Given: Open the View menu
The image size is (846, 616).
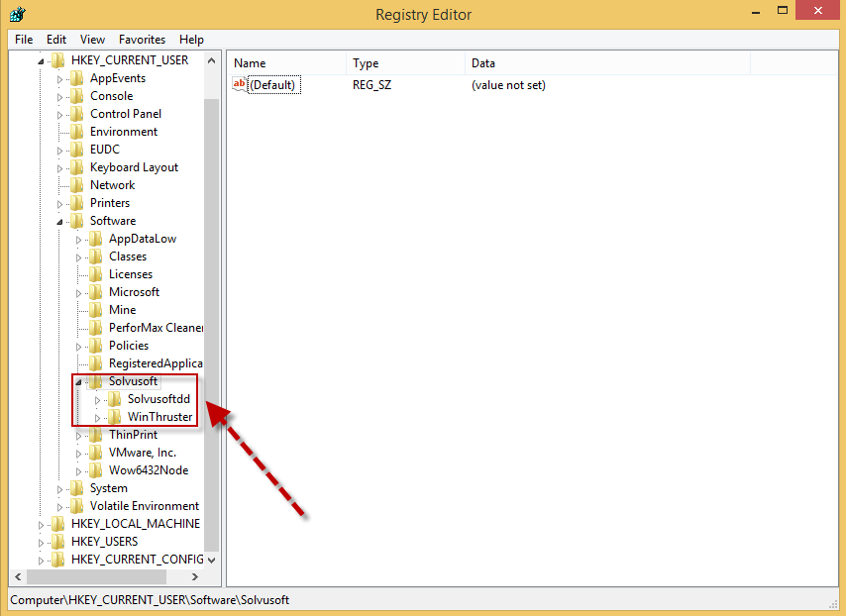Looking at the screenshot, I should click(x=92, y=40).
